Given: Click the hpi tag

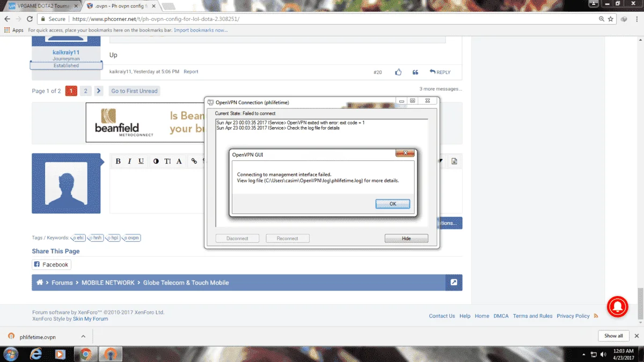Looking at the screenshot, I should click(113, 238).
